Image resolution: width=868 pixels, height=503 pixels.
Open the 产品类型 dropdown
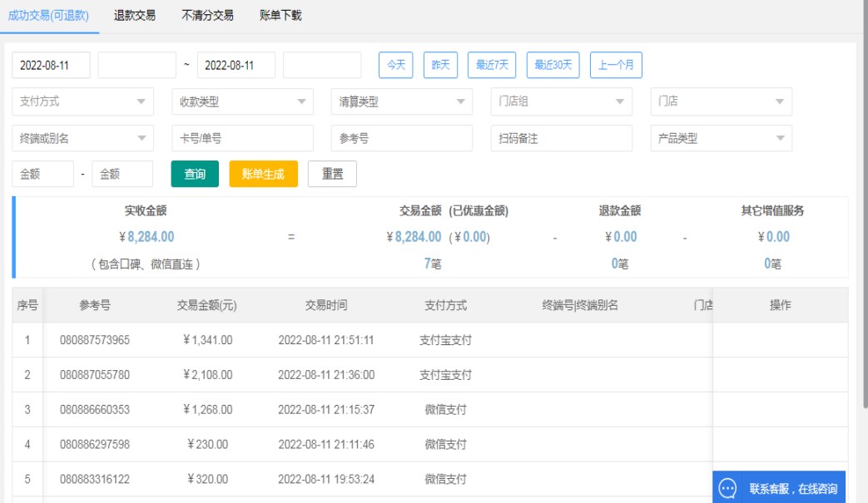(x=721, y=138)
